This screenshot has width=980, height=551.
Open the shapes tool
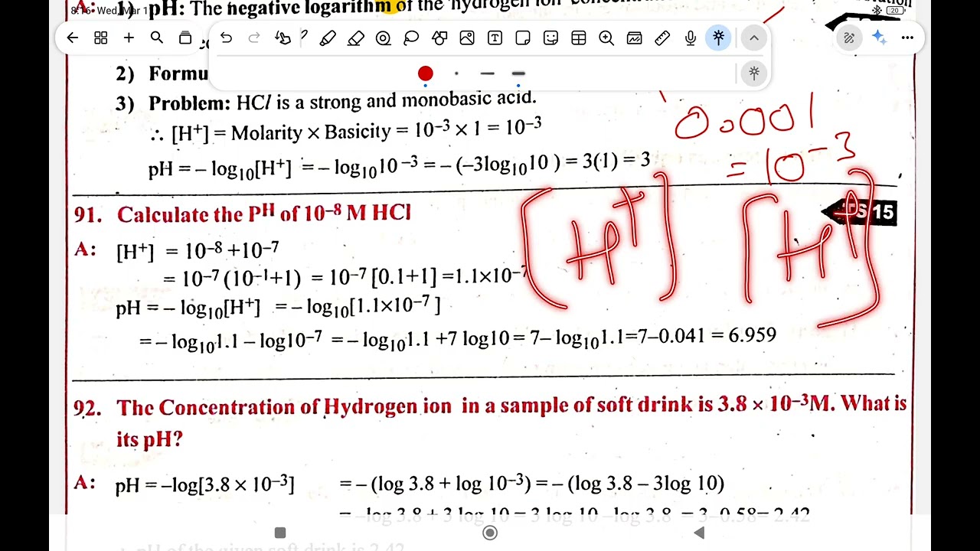click(x=439, y=38)
